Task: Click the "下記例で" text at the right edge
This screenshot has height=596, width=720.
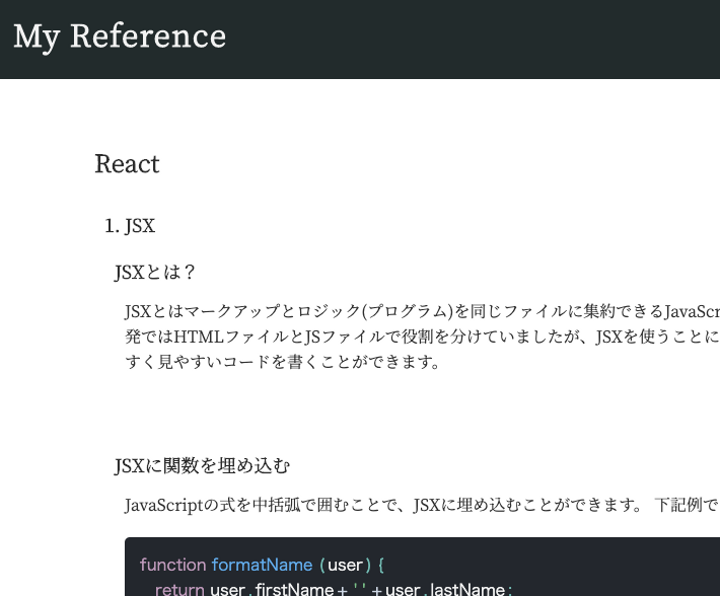Action: pyautogui.click(x=686, y=505)
